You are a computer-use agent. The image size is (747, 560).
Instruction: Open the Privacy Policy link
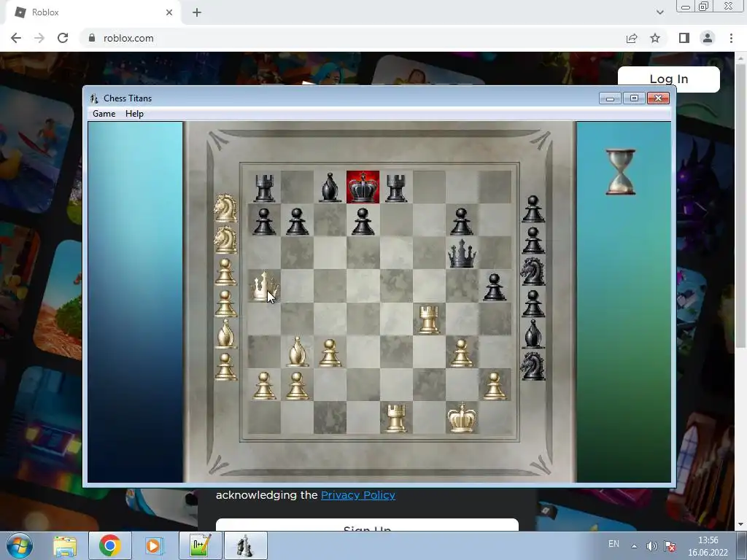[357, 495]
